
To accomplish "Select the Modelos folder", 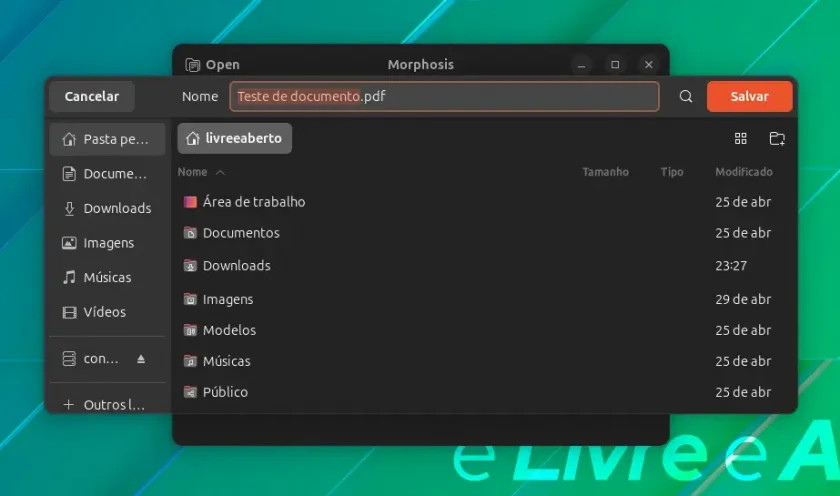I will click(x=484, y=330).
